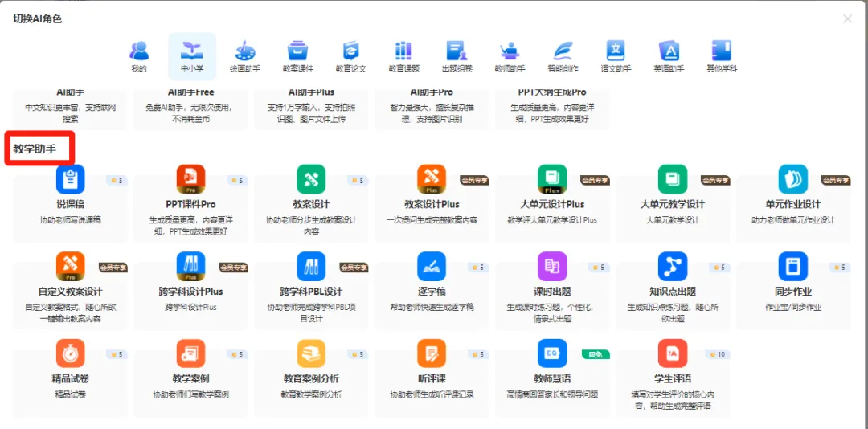868x429 pixels.
Task: Click the 跨学科设计Plus icon
Action: pos(191,266)
